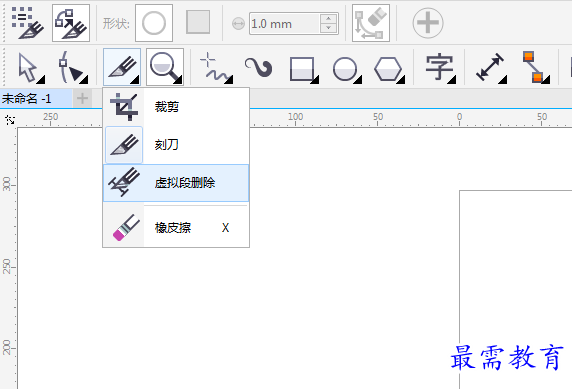
Task: Select the Ellipse tool
Action: [346, 69]
